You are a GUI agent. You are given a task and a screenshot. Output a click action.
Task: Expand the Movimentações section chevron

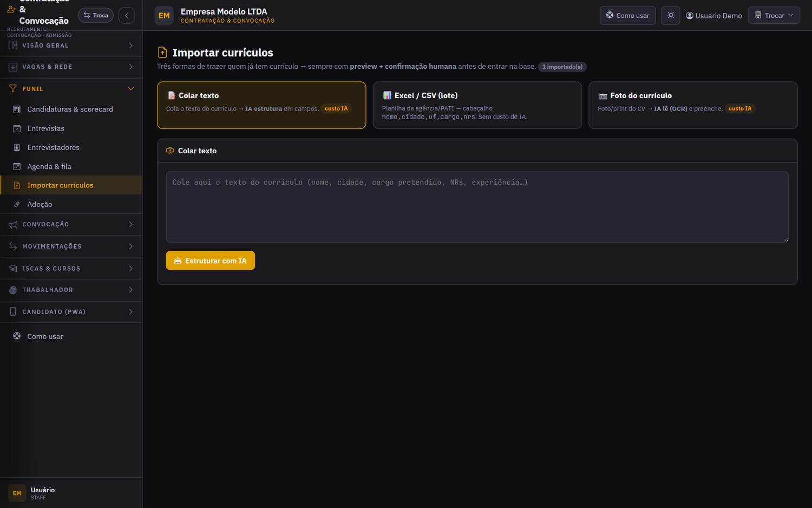pyautogui.click(x=130, y=246)
